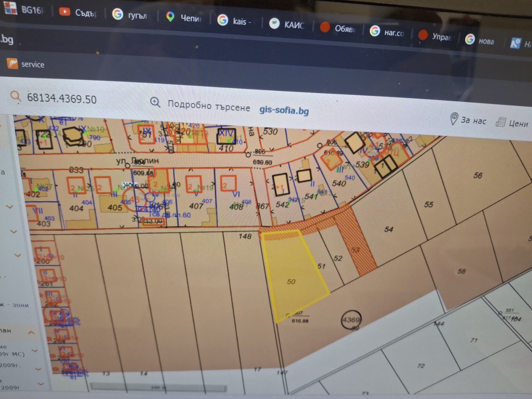The height and width of the screenshot is (399, 532).
Task: Click the green КАИС bookmark icon
Action: [275, 24]
